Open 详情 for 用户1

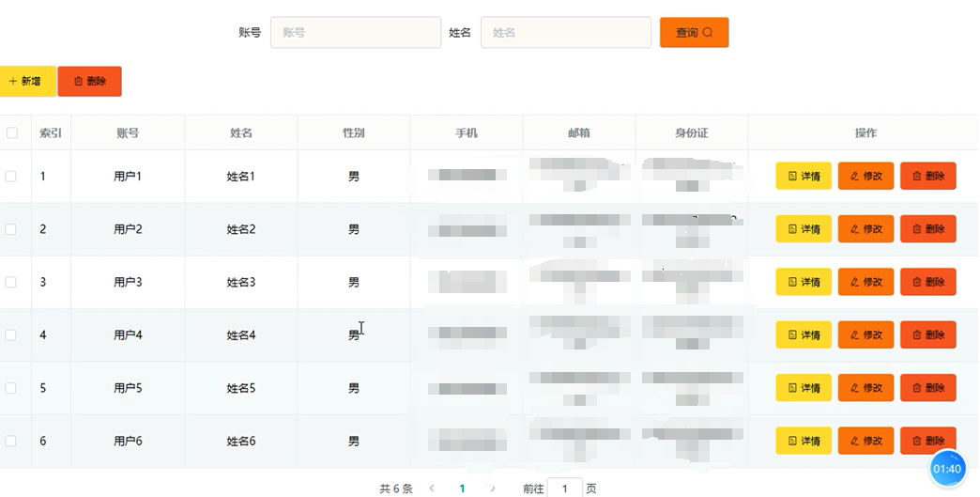coord(804,177)
